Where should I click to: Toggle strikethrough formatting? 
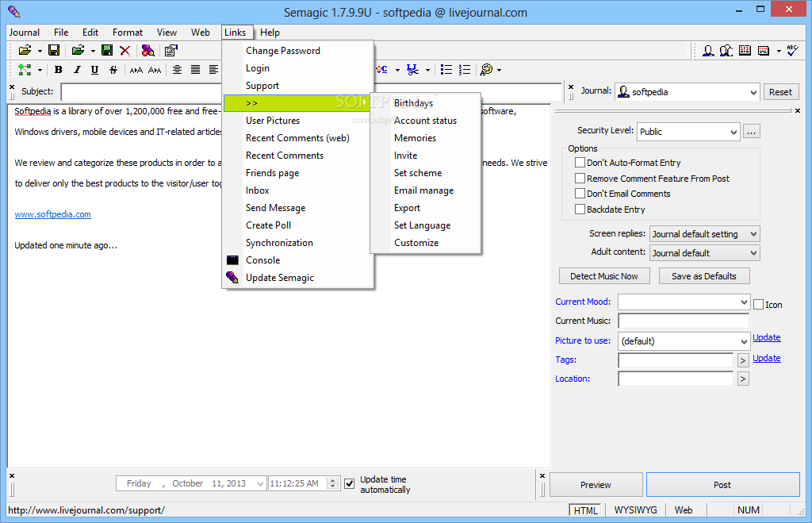pyautogui.click(x=113, y=70)
